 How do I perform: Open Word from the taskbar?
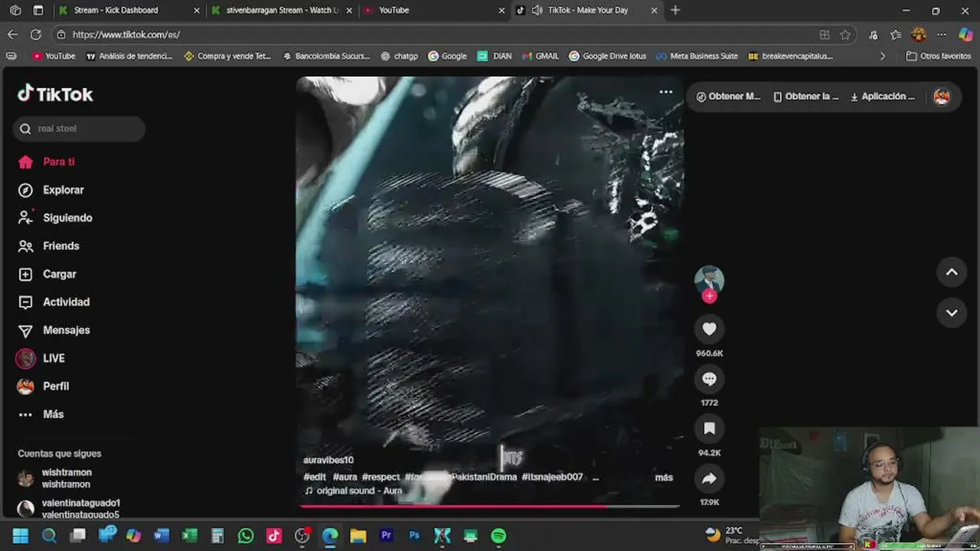click(161, 536)
